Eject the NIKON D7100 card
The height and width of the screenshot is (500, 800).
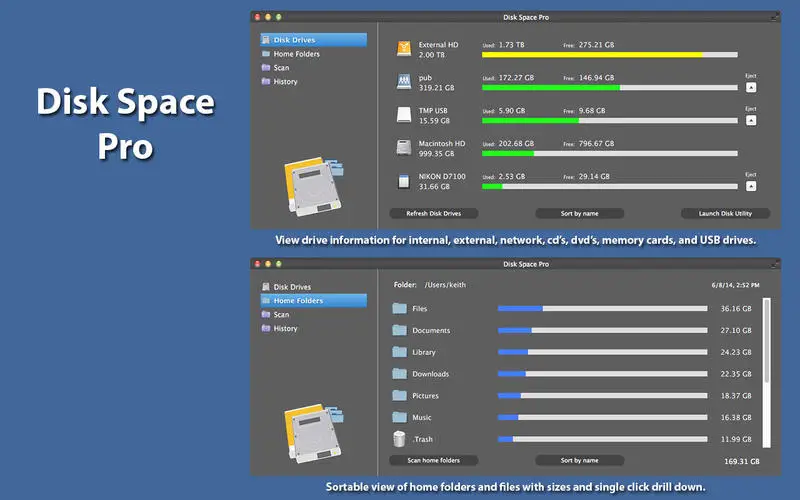tap(751, 186)
